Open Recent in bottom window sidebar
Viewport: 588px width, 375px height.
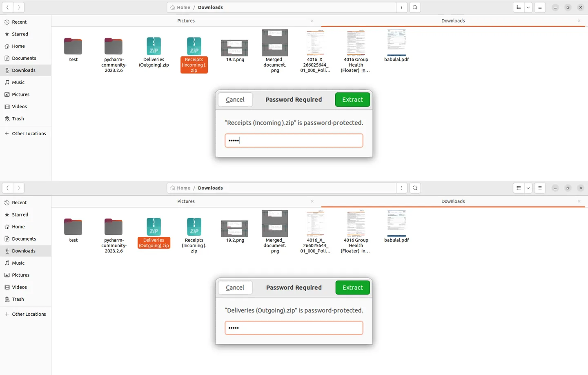(25, 203)
